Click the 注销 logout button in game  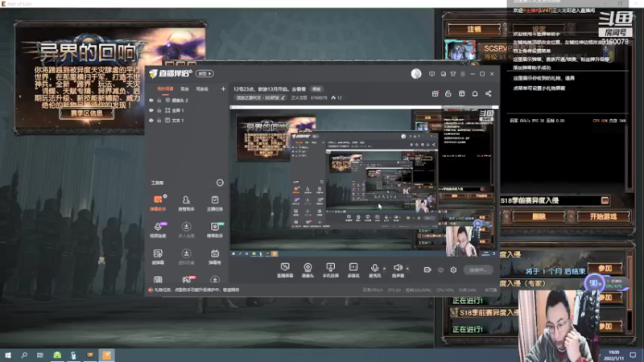(x=474, y=29)
